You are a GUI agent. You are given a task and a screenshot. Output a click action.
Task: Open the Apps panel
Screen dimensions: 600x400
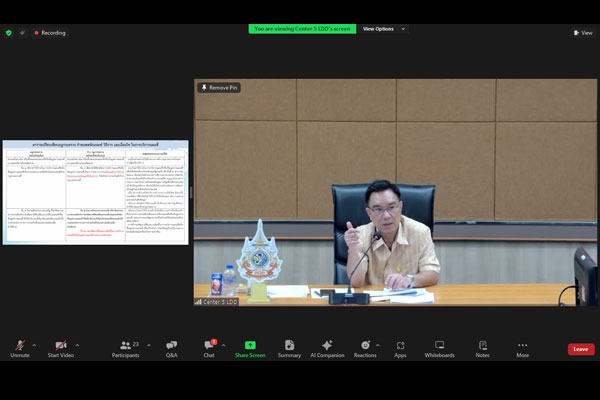click(x=400, y=346)
